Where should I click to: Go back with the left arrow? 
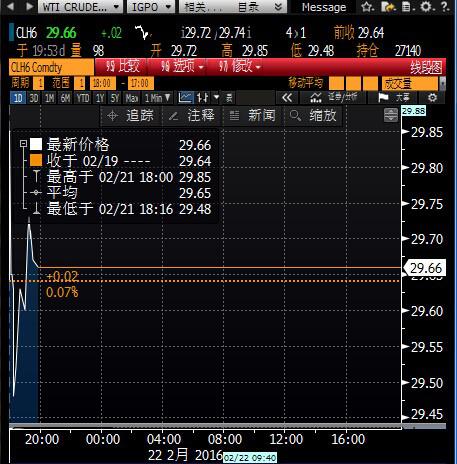[x=10, y=6]
